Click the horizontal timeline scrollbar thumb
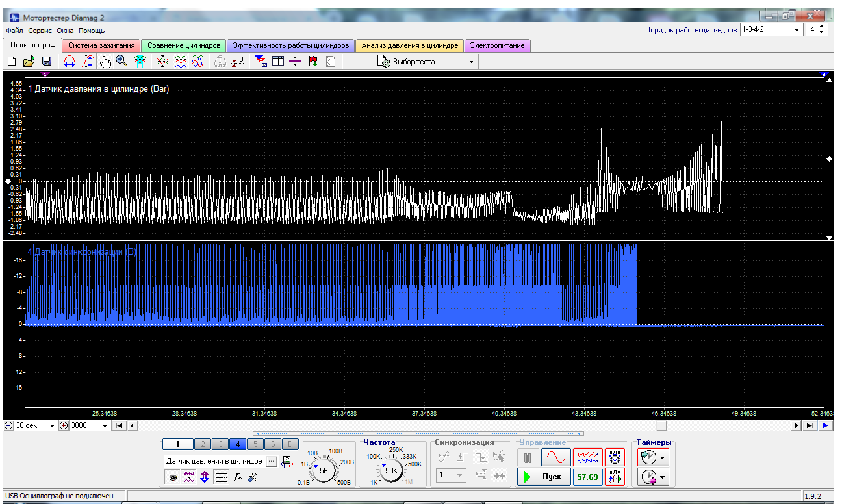Image resolution: width=842 pixels, height=504 pixels. tap(661, 425)
